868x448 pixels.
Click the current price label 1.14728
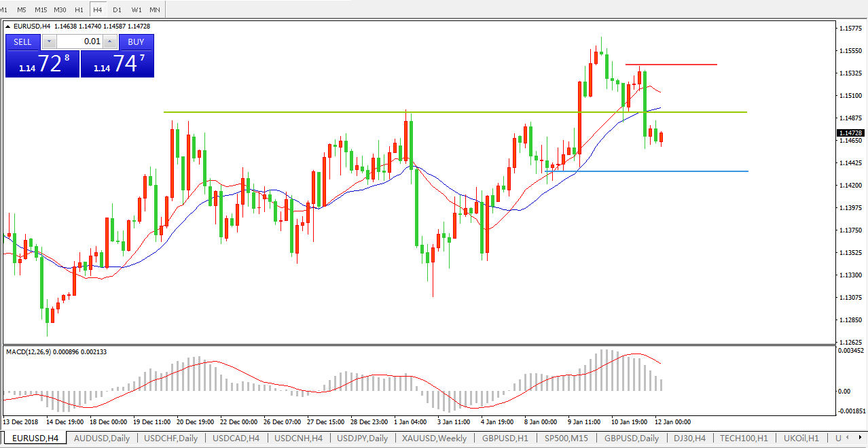tap(850, 133)
